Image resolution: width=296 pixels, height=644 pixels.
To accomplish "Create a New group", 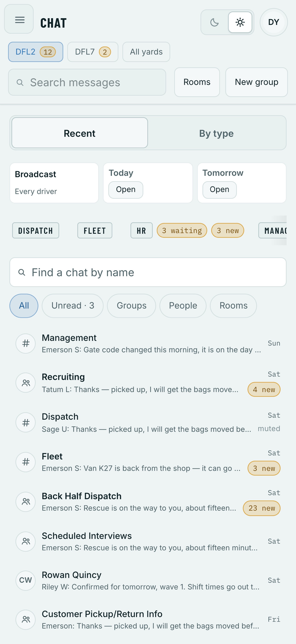I will (257, 82).
